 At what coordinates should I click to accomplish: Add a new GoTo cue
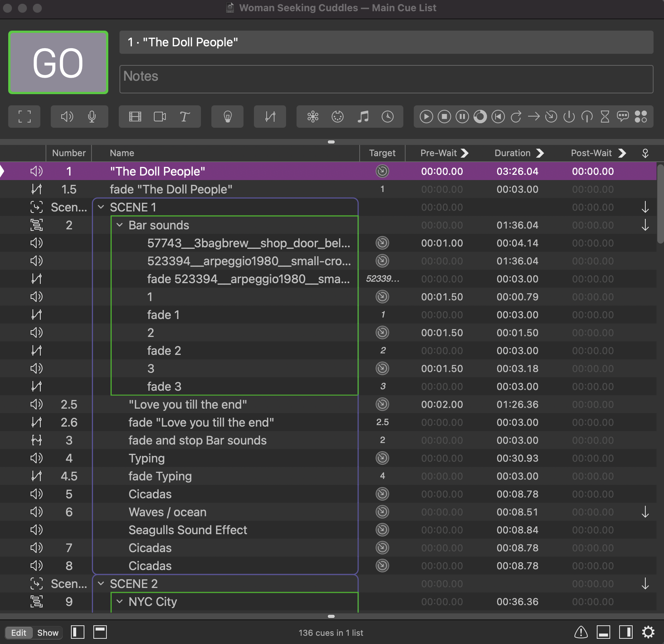534,117
